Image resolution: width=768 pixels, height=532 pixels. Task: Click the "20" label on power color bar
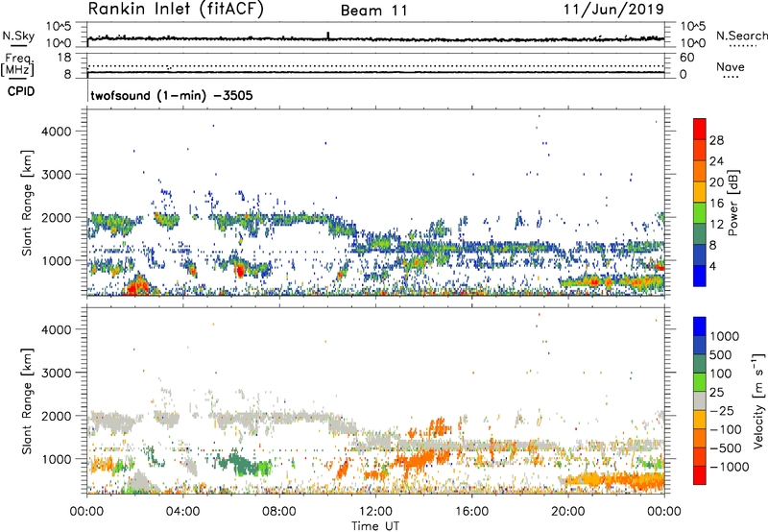tap(716, 182)
